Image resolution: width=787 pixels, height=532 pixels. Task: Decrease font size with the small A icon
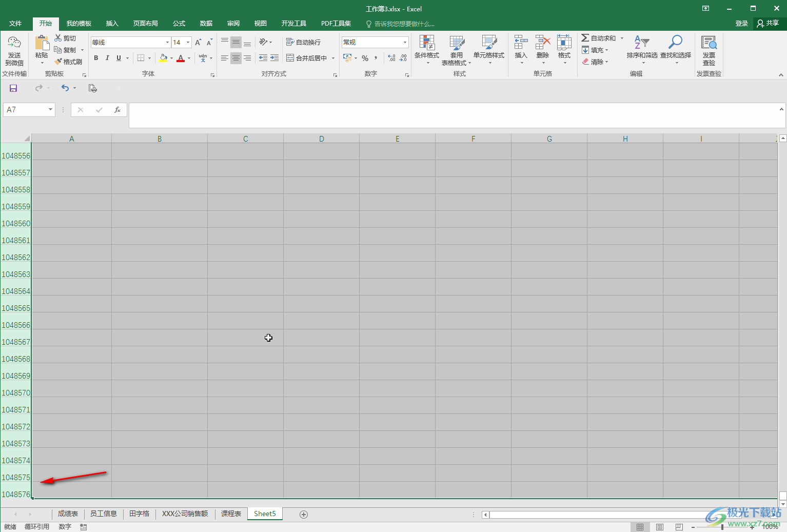209,43
